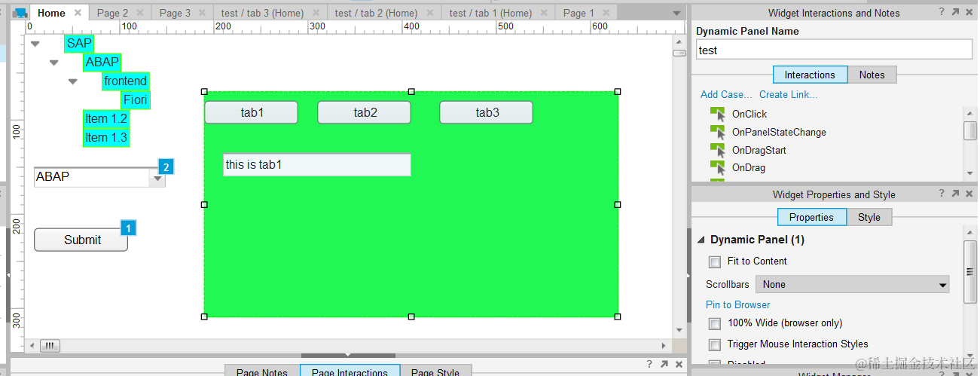Open the page tabs overflow dropdown arrow
The width and height of the screenshot is (980, 376).
tap(676, 14)
